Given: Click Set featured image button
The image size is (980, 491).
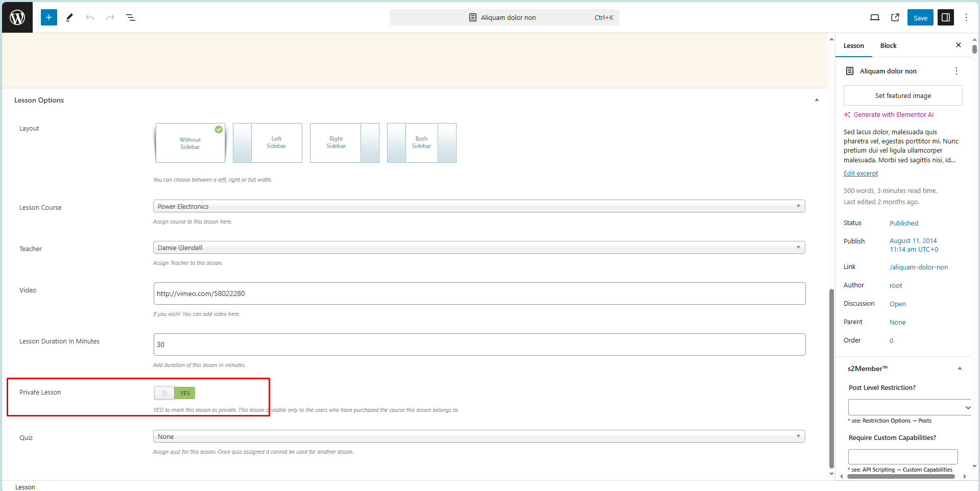Looking at the screenshot, I should (903, 95).
